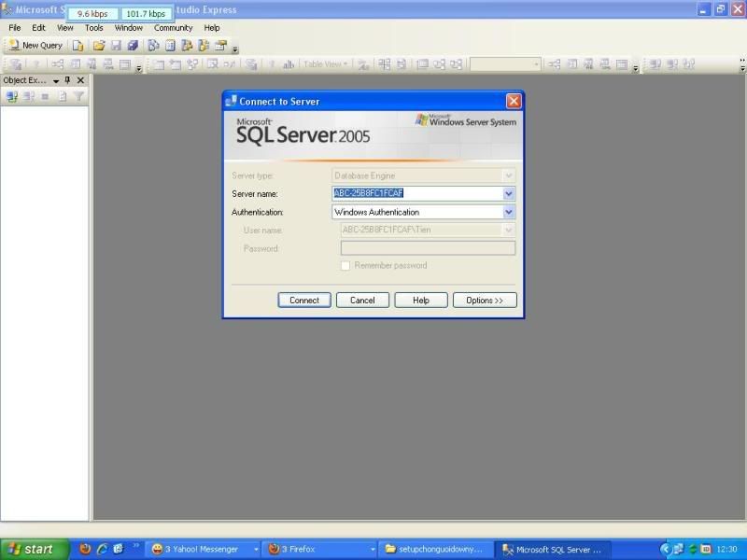The height and width of the screenshot is (560, 747).
Task: Click the Microsoft SQL Server taskbar button
Action: (x=553, y=549)
